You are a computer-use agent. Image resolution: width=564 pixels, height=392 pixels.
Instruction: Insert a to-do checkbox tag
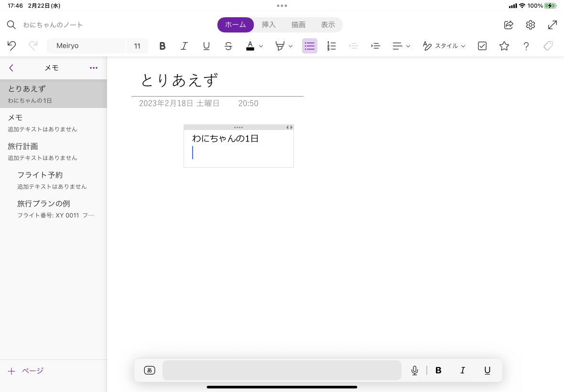point(482,46)
